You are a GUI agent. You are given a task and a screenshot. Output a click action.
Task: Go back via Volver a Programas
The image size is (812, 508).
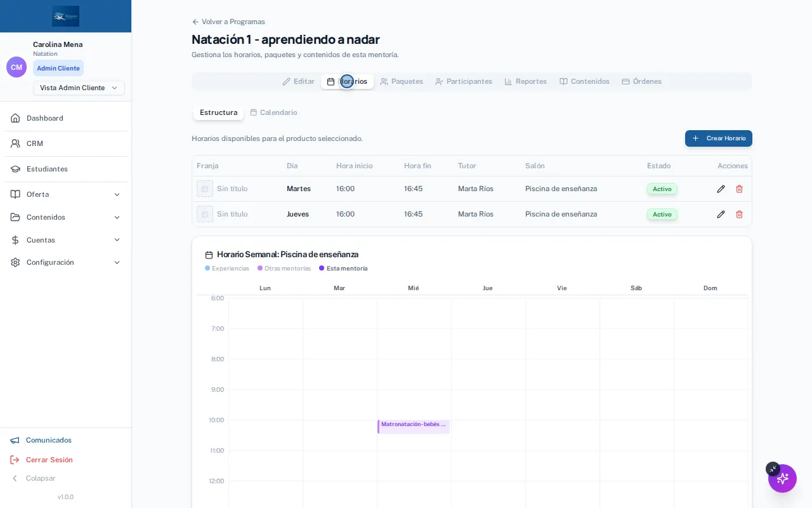click(228, 22)
